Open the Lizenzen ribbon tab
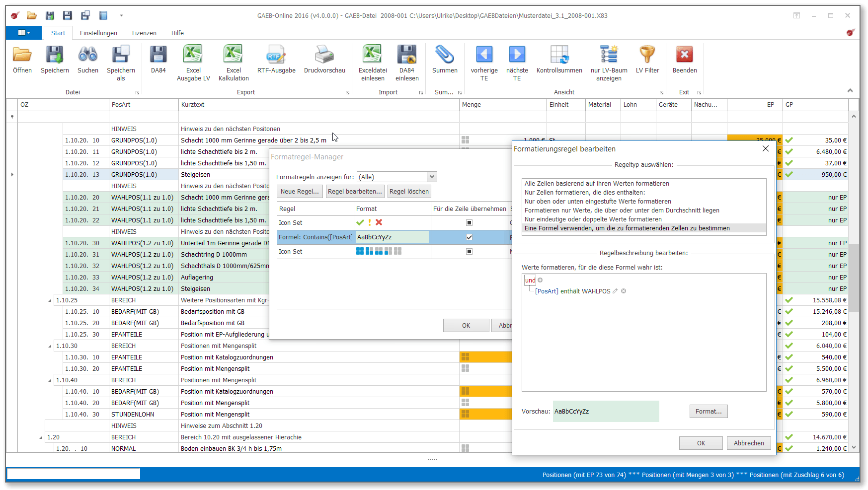This screenshot has height=490, width=868. (x=144, y=33)
